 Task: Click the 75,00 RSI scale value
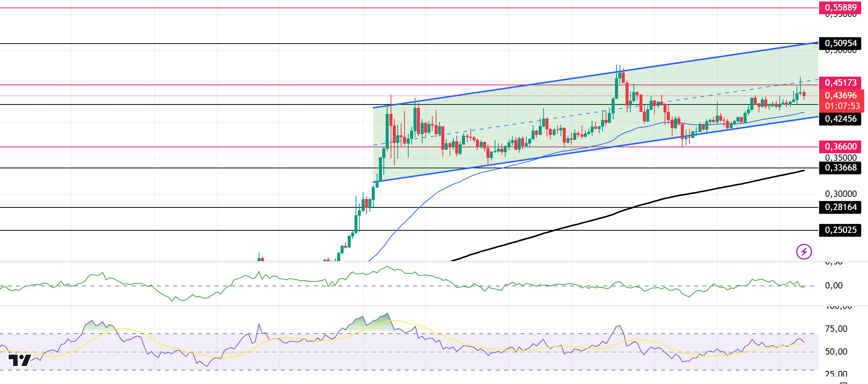pos(836,329)
